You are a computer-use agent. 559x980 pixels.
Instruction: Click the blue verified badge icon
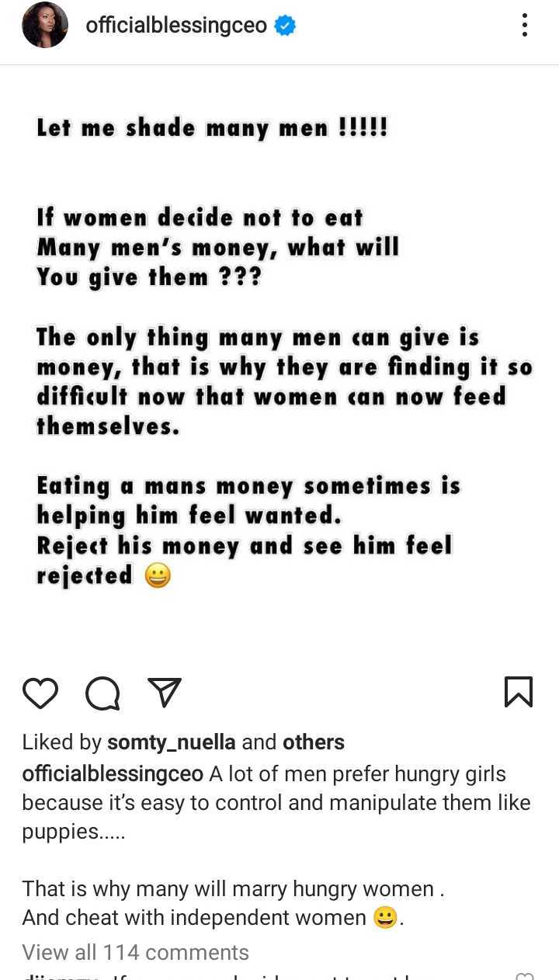pyautogui.click(x=286, y=26)
